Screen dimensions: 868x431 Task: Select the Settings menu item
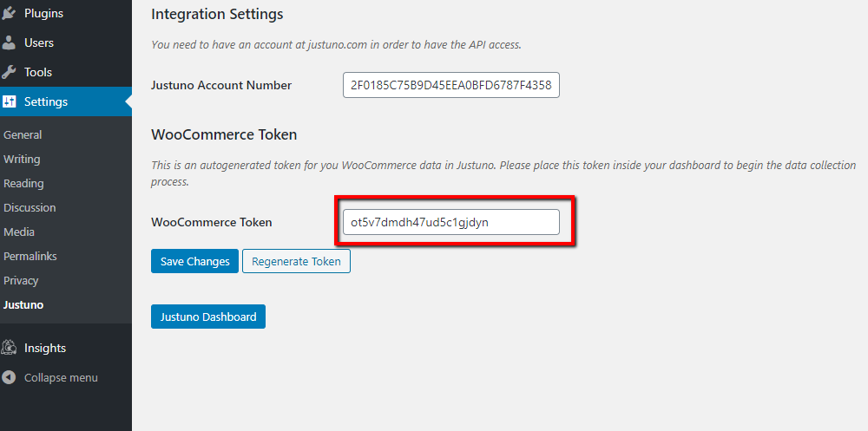(x=66, y=101)
